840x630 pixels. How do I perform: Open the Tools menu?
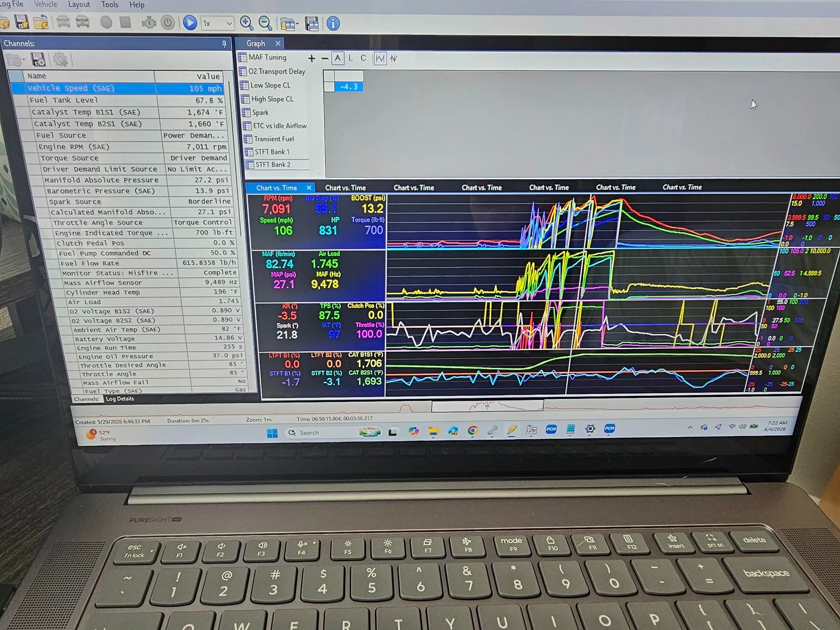tap(110, 4)
